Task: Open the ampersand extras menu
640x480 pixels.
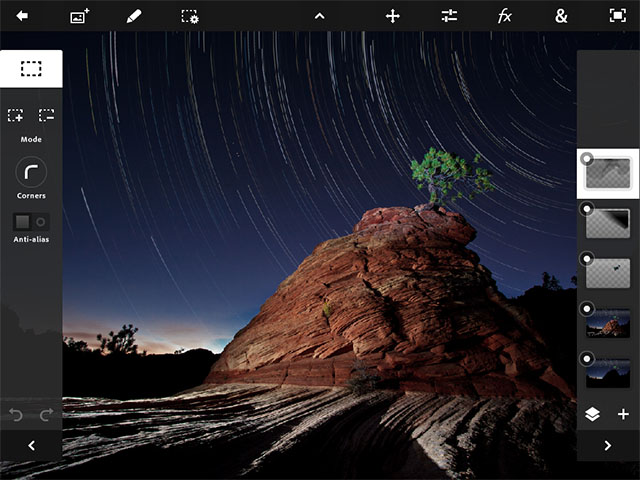Action: pos(561,16)
